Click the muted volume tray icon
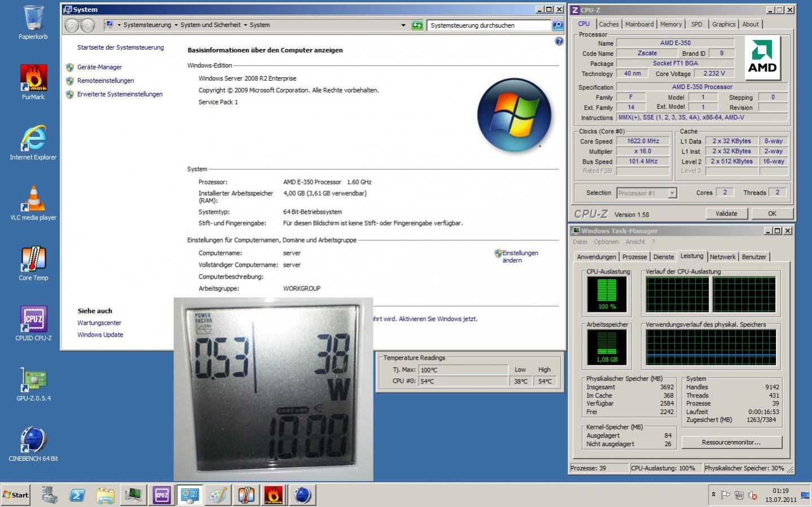The height and width of the screenshot is (507, 812). (x=753, y=495)
